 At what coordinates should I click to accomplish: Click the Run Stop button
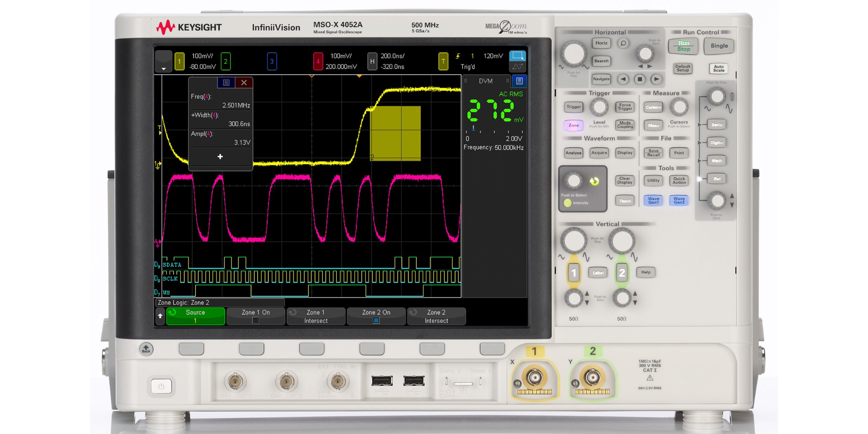pyautogui.click(x=683, y=46)
